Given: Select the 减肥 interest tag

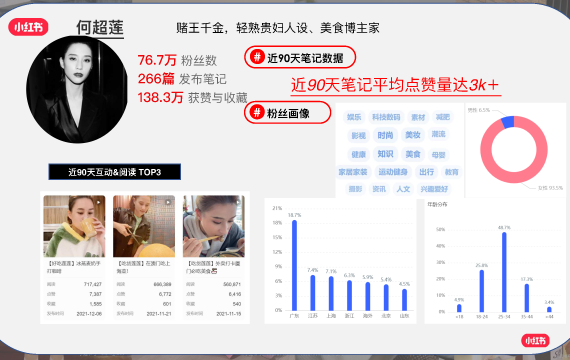Looking at the screenshot, I should pyautogui.click(x=443, y=117).
